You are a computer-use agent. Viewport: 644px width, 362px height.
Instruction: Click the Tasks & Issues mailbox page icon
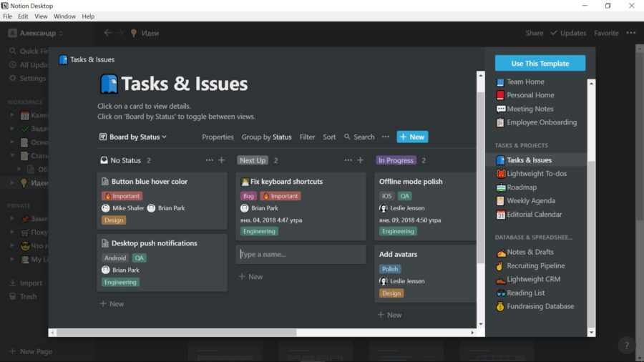(109, 84)
